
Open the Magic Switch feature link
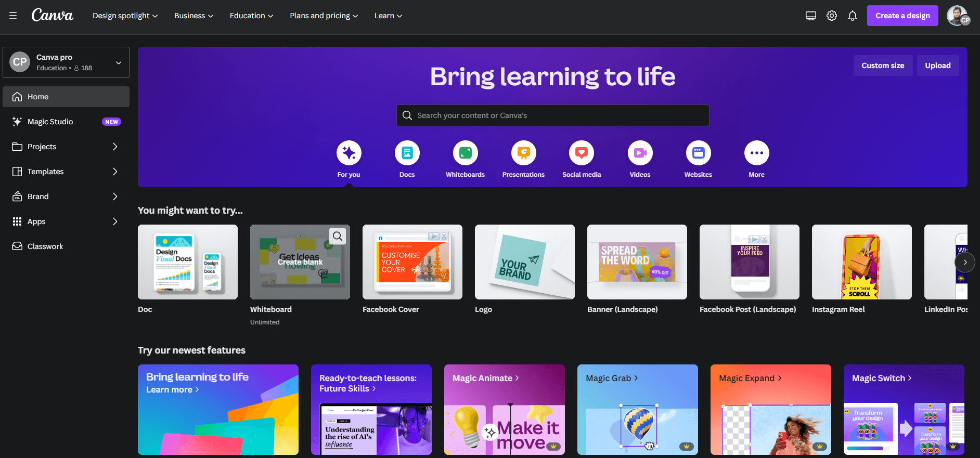tap(882, 378)
